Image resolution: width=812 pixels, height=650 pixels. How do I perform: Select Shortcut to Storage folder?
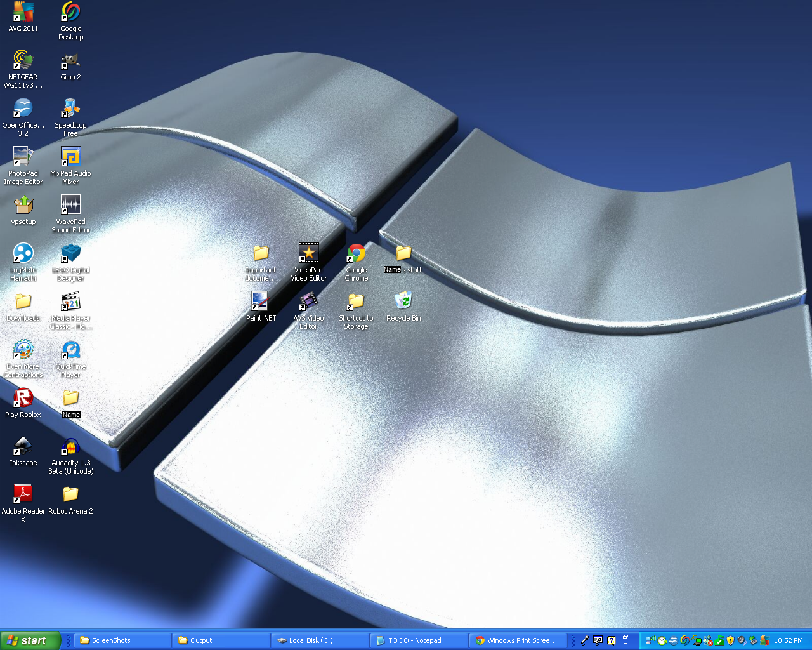357,310
